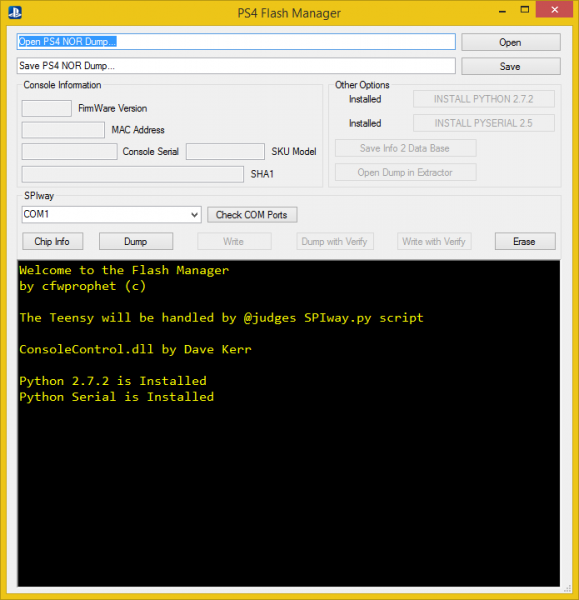Click the Chip Info button
This screenshot has height=600, width=579.
52,241
